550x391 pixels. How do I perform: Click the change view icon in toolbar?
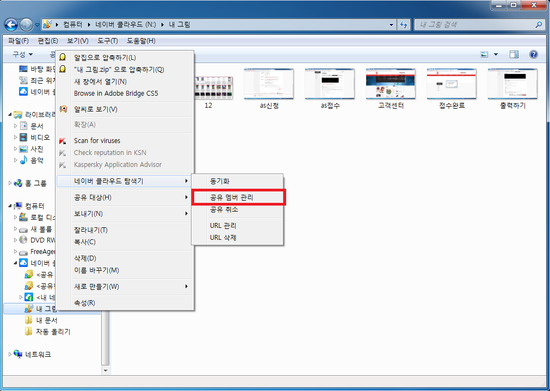484,54
